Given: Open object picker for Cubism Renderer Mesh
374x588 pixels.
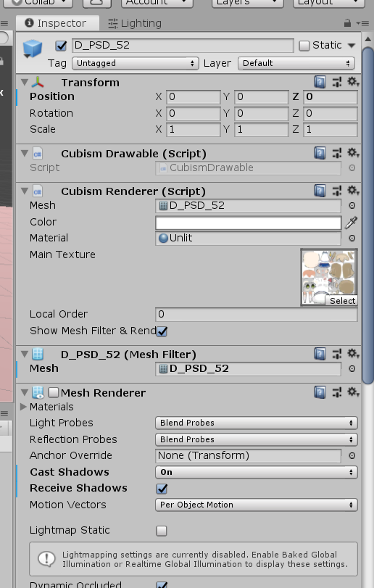Looking at the screenshot, I should [x=352, y=205].
